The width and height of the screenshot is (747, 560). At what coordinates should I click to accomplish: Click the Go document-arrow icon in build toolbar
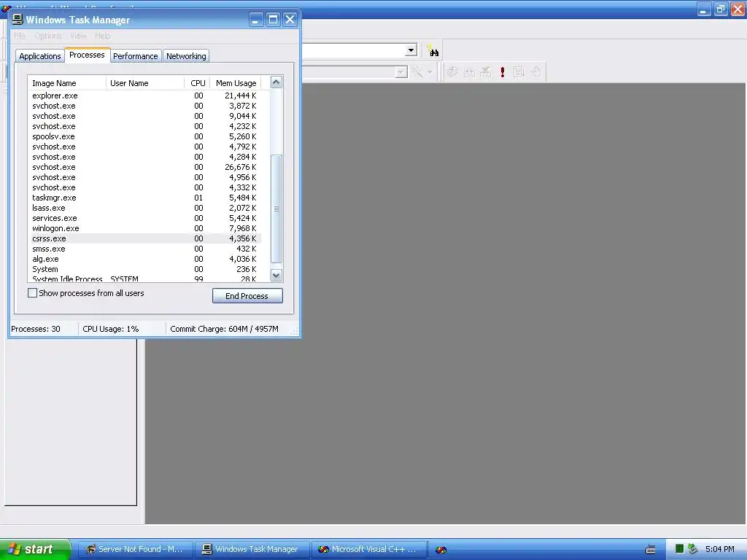pos(519,72)
